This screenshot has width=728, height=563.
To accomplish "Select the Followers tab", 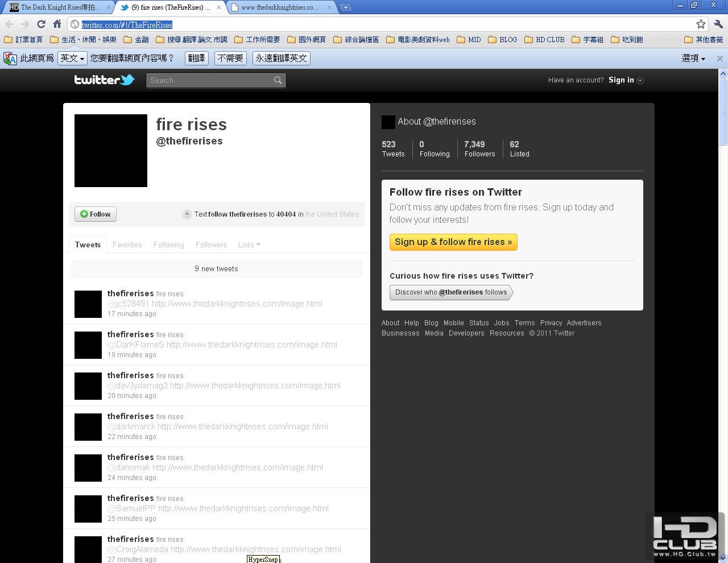I will pos(211,245).
